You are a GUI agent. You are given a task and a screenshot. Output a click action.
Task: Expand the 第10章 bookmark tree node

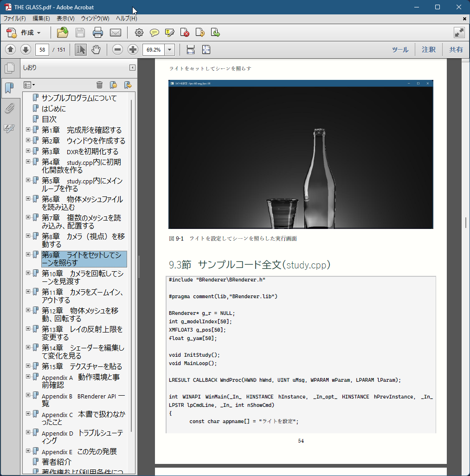click(x=28, y=273)
